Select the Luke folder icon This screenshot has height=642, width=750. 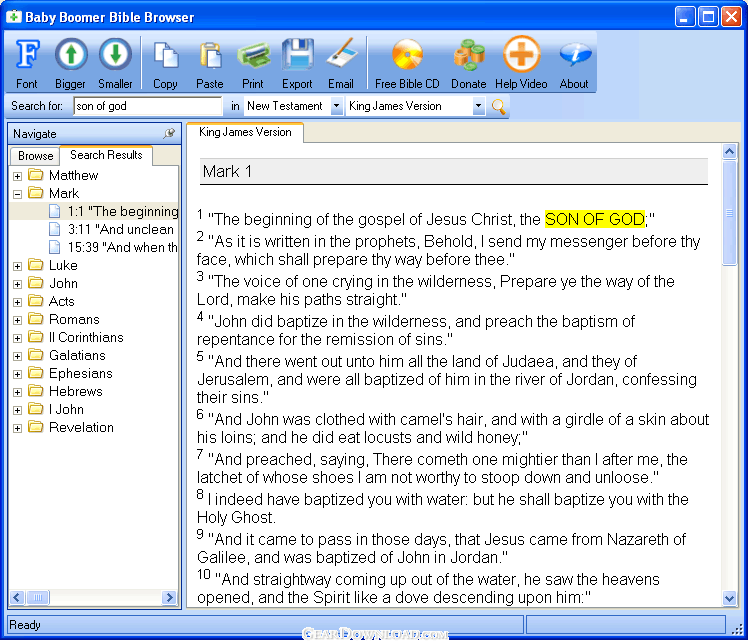[x=36, y=265]
